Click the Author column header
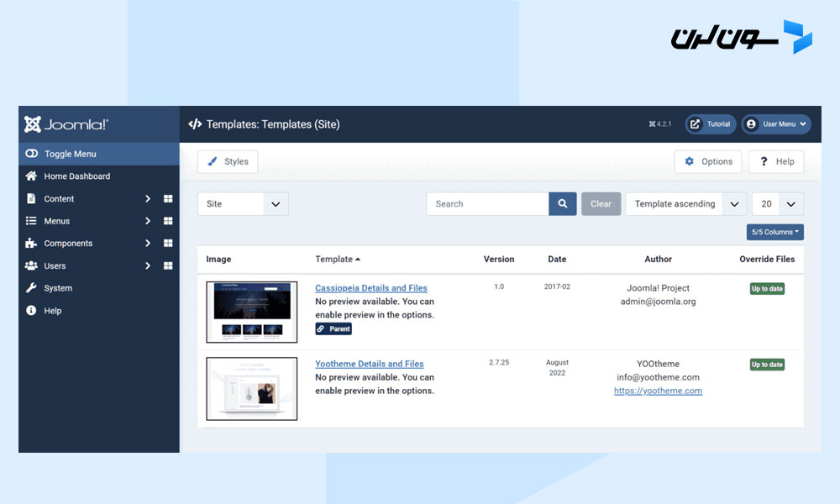This screenshot has width=840, height=504. coord(658,260)
